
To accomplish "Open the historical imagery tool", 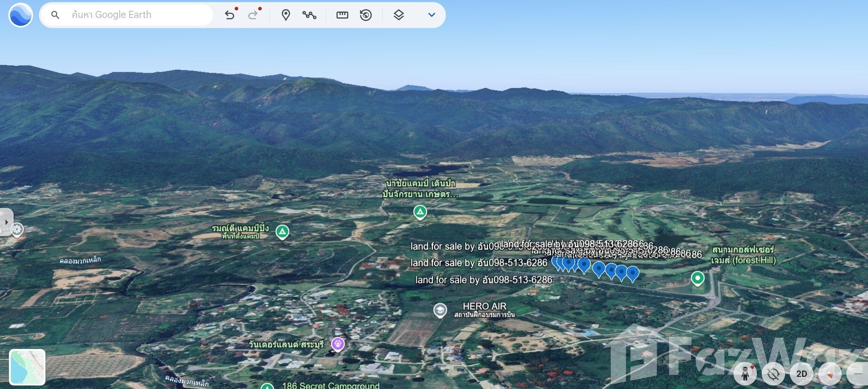I will point(366,15).
